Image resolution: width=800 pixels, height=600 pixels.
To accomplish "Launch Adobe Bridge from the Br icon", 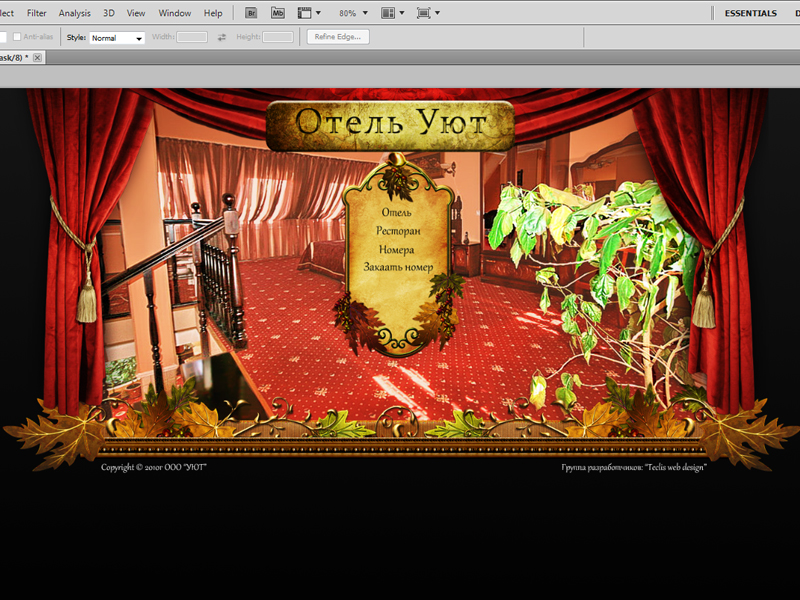I will [x=253, y=13].
